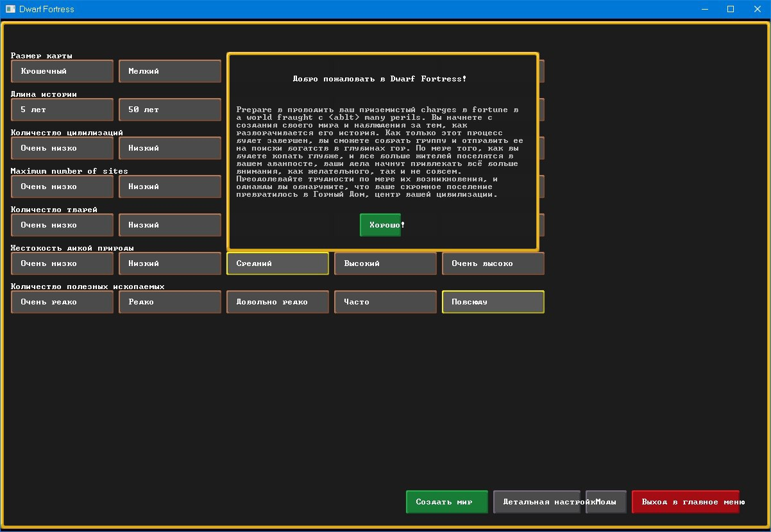This screenshot has width=771, height=532.
Task: Click the Длина истории label
Action: click(44, 94)
